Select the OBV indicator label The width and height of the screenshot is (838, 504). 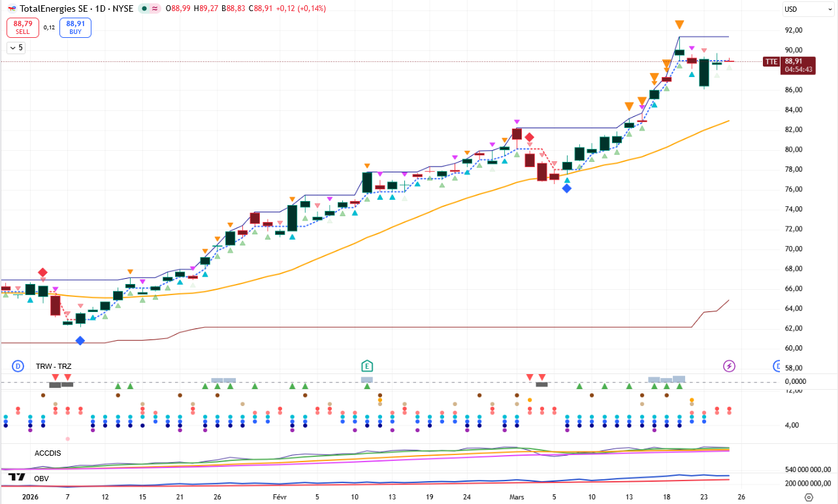pos(42,479)
